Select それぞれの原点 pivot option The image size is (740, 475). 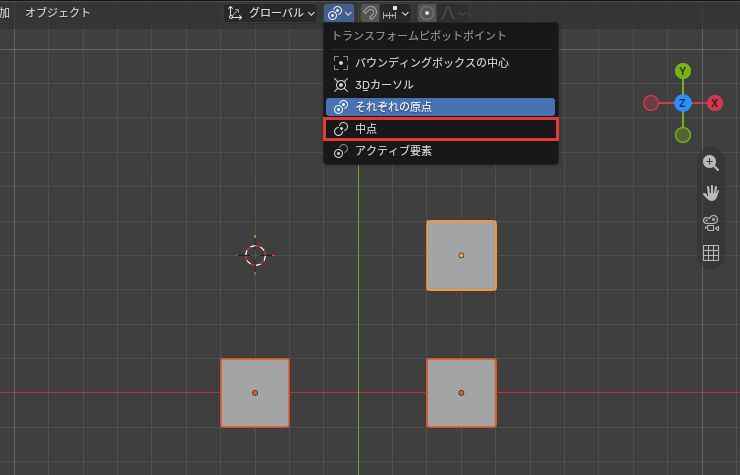coord(440,107)
